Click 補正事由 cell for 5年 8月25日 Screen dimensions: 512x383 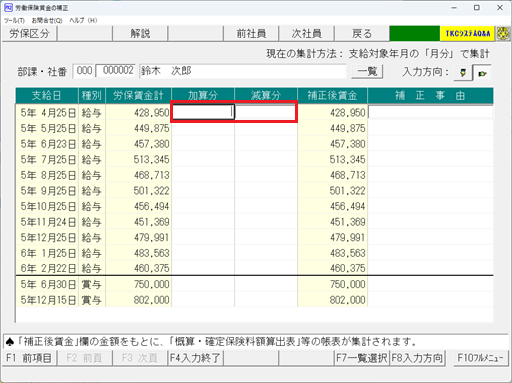430,175
